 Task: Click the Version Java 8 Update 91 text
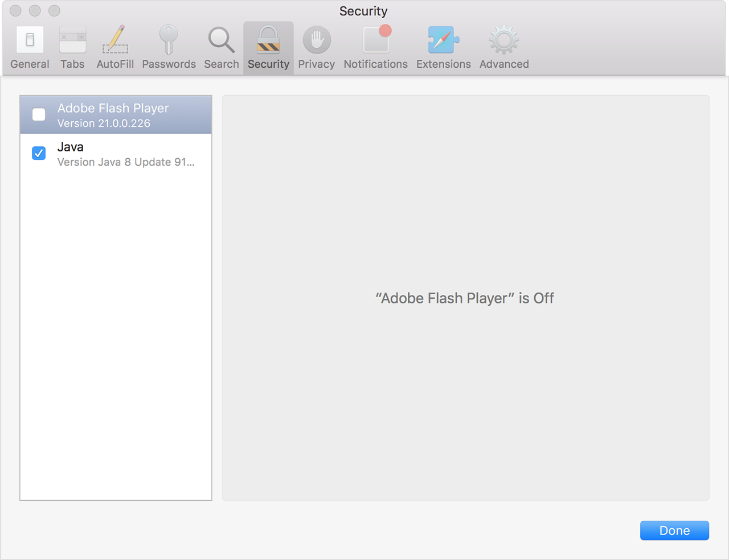(x=126, y=162)
